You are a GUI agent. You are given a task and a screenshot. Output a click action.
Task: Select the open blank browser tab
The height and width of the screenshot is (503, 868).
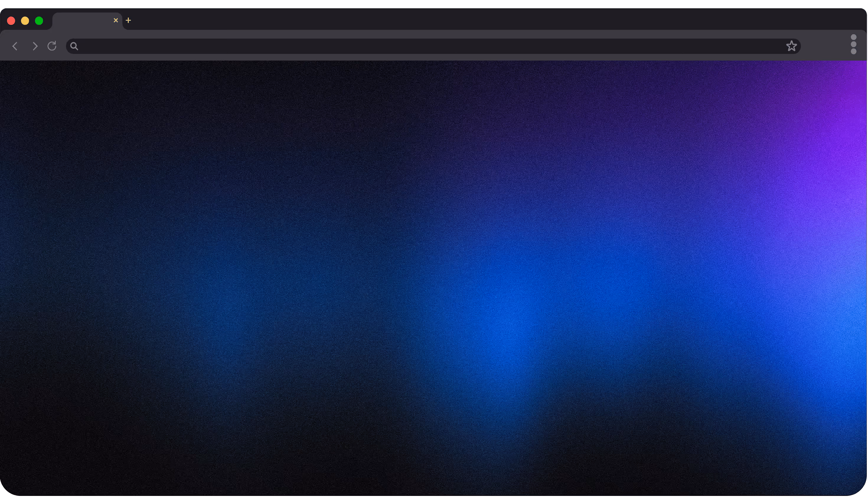[83, 21]
